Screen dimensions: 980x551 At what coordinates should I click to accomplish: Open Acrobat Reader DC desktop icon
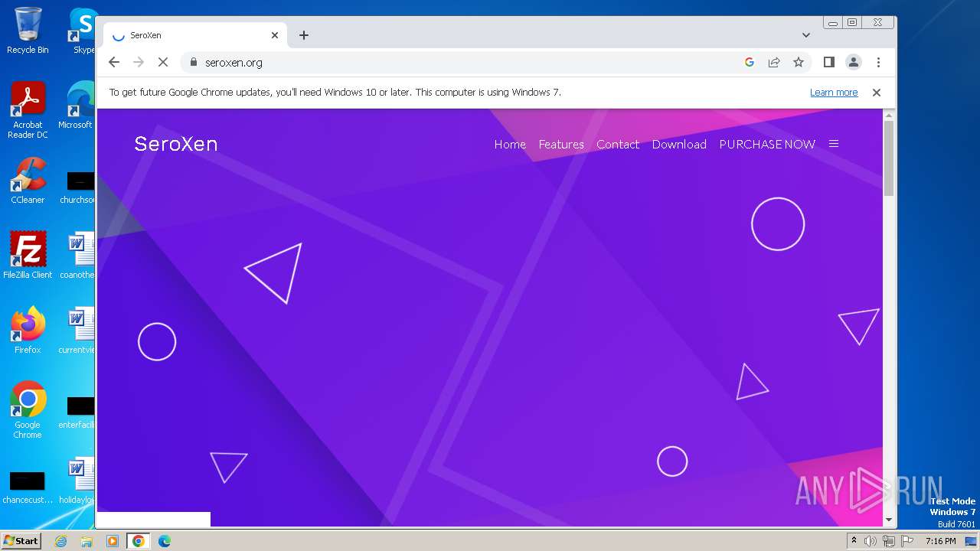click(28, 110)
